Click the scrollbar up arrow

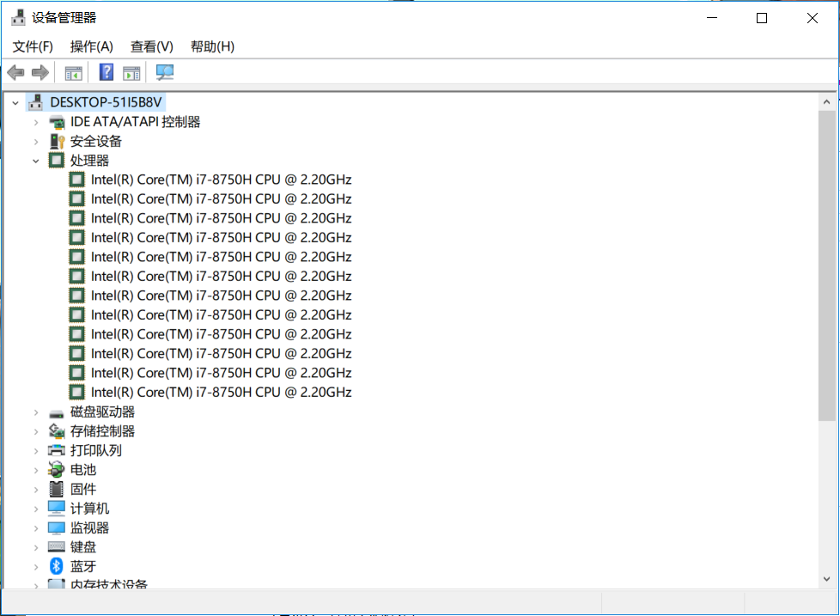click(x=826, y=101)
